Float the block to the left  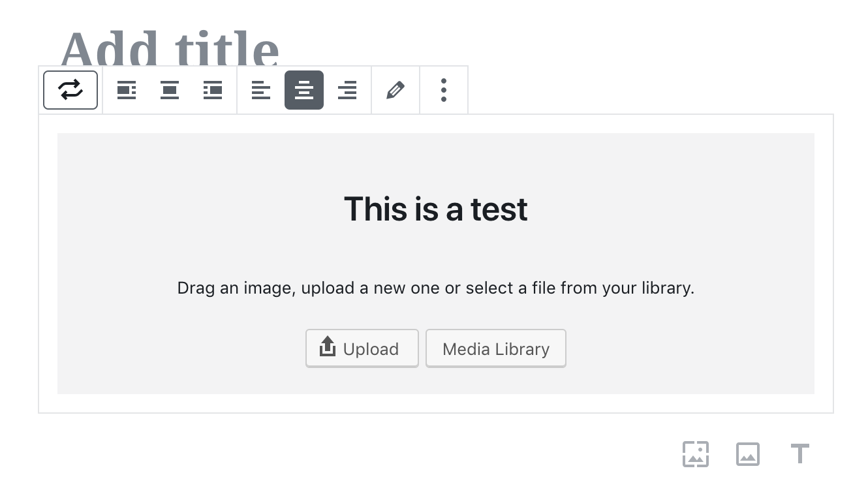coord(127,90)
